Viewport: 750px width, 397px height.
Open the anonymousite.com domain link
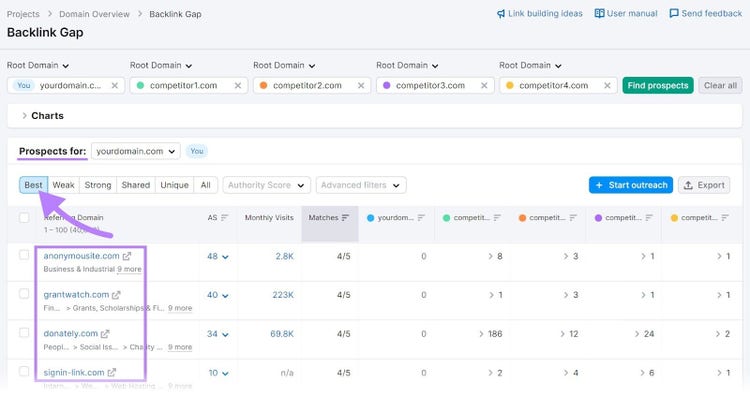(81, 256)
